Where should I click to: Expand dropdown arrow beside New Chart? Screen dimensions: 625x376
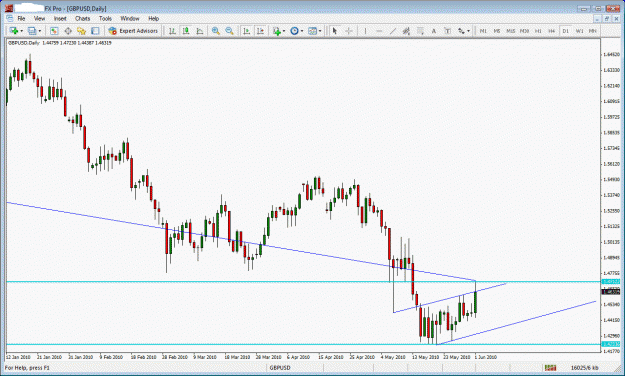point(22,31)
